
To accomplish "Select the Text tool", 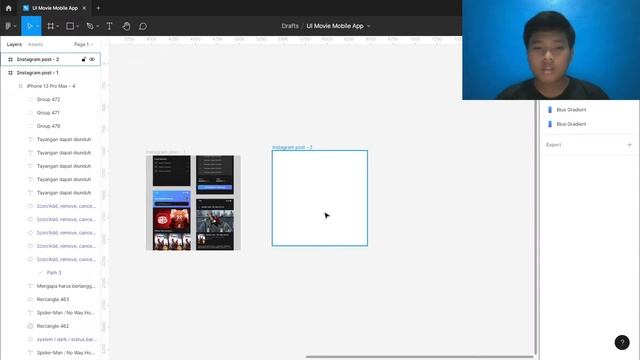I will (x=109, y=26).
